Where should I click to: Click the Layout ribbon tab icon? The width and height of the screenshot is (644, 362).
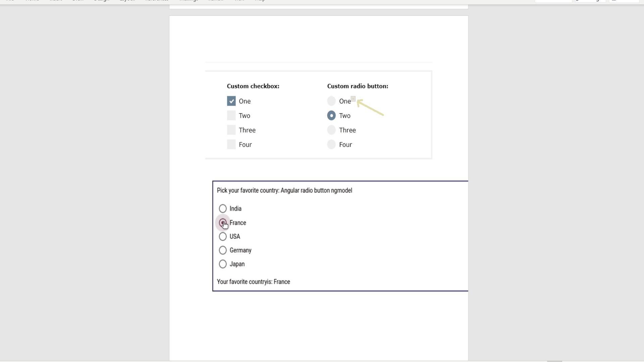127,0
